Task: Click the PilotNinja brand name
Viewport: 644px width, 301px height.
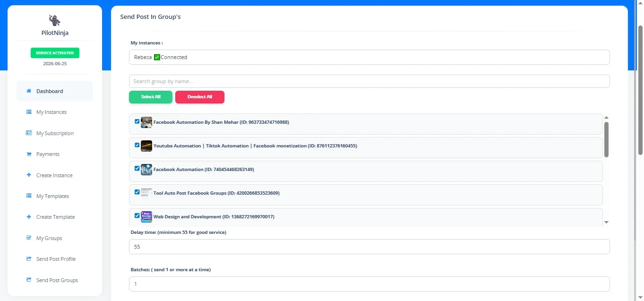Action: 55,33
